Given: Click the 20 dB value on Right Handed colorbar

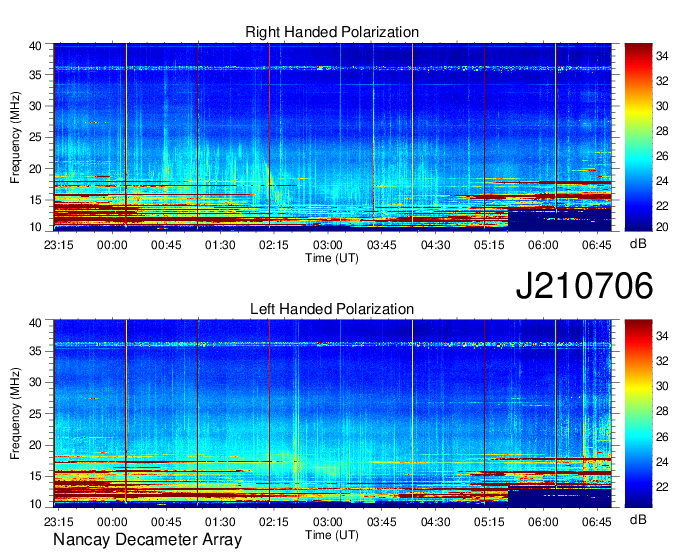Looking at the screenshot, I should pyautogui.click(x=662, y=227).
